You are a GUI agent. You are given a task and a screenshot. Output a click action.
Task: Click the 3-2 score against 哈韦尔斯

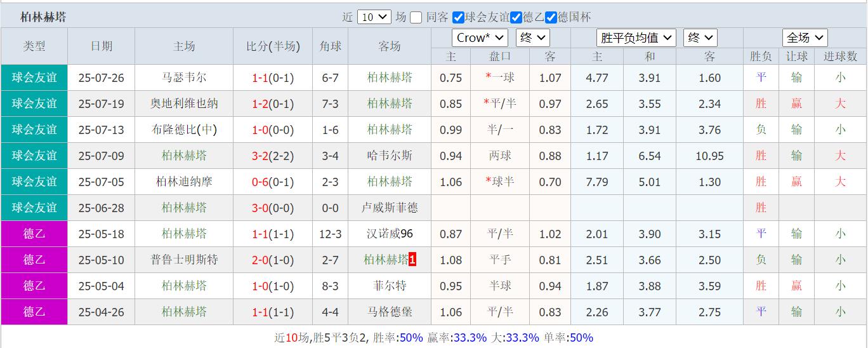(260, 156)
